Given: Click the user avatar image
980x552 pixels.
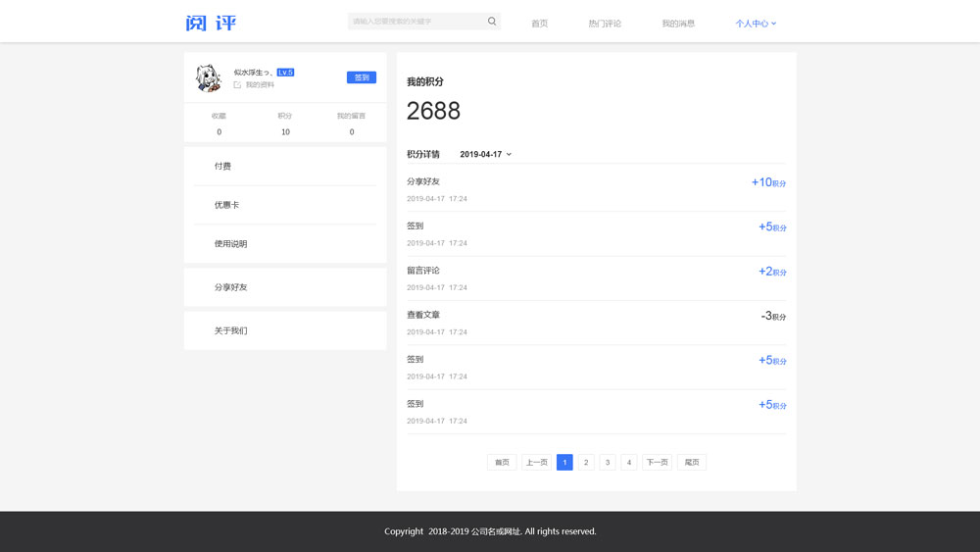Looking at the screenshot, I should coord(207,78).
